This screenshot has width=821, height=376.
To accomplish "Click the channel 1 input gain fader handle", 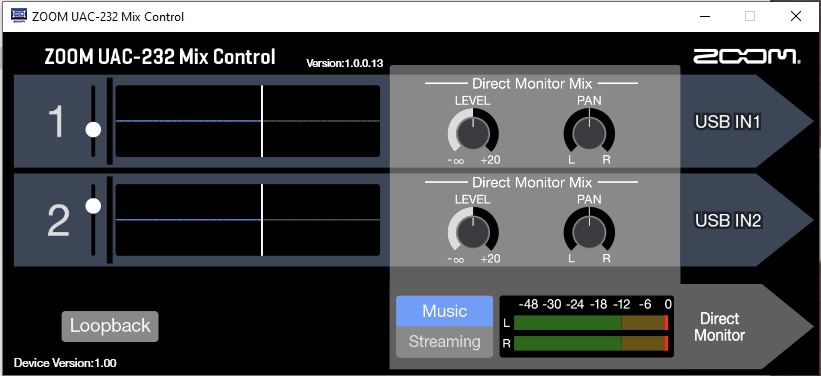I will click(93, 130).
